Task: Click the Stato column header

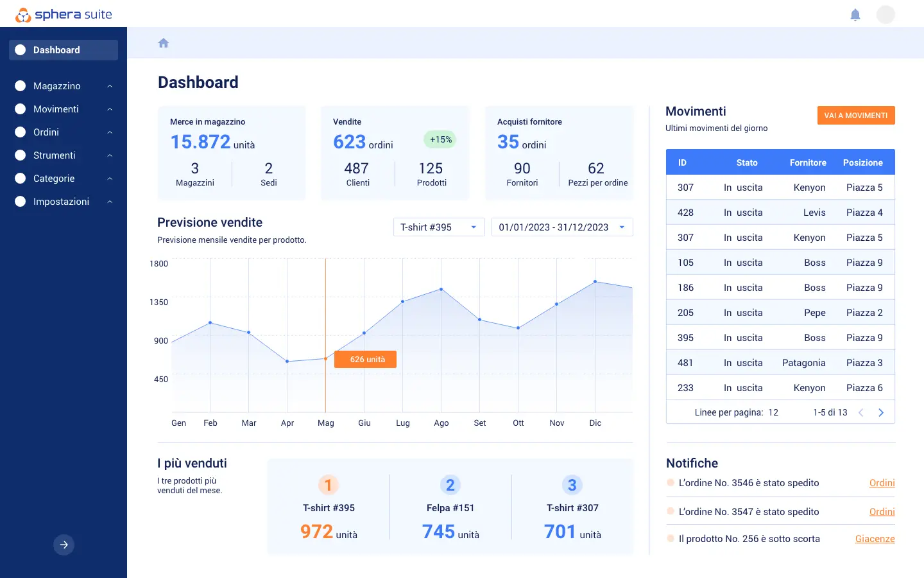Action: coord(747,162)
